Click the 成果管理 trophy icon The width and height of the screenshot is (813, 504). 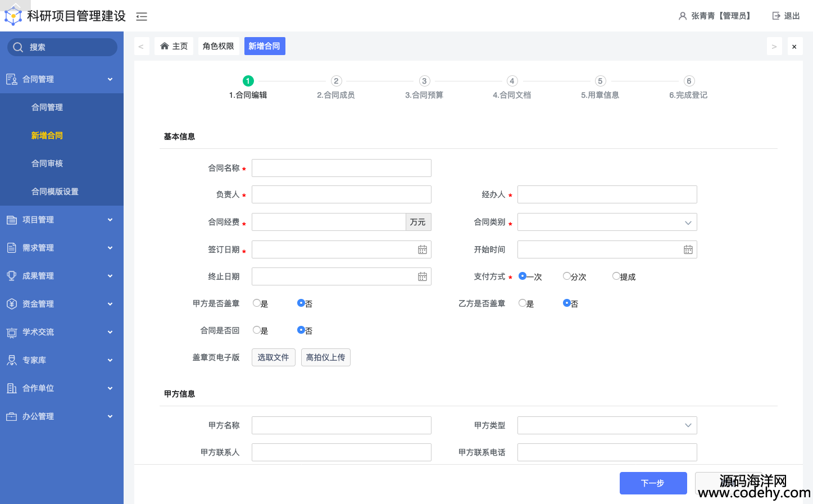pos(12,276)
